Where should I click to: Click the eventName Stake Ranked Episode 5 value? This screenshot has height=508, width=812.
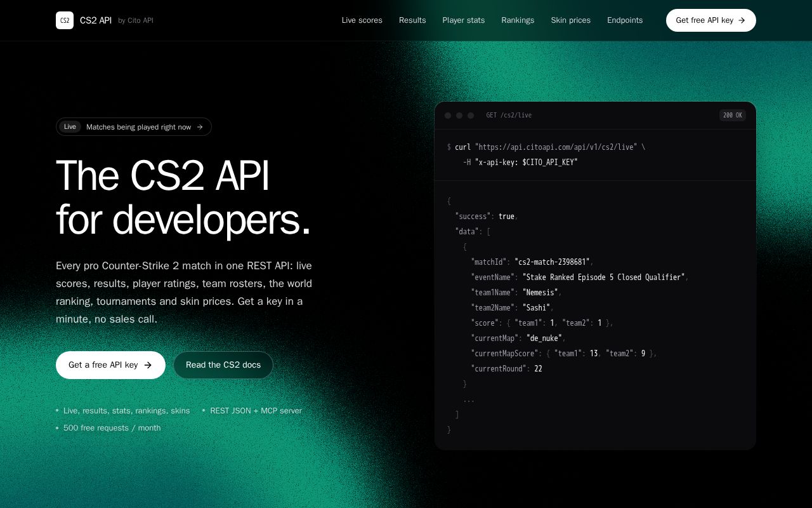coord(603,277)
